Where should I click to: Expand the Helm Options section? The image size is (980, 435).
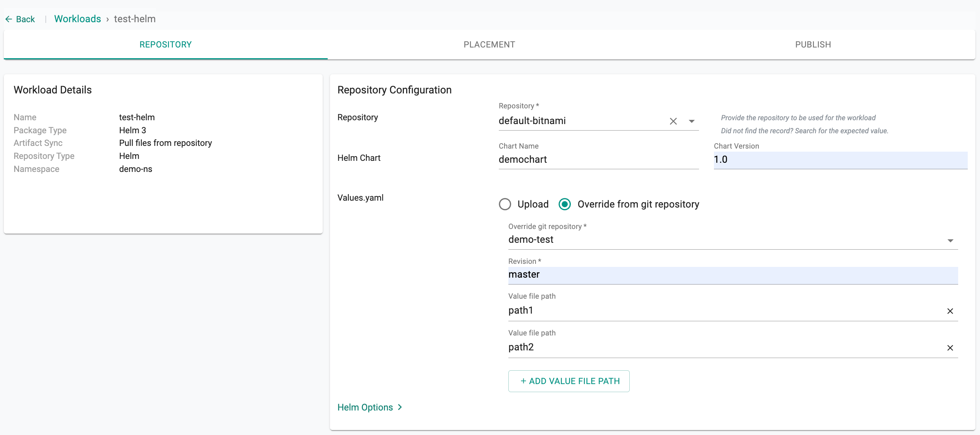click(370, 407)
